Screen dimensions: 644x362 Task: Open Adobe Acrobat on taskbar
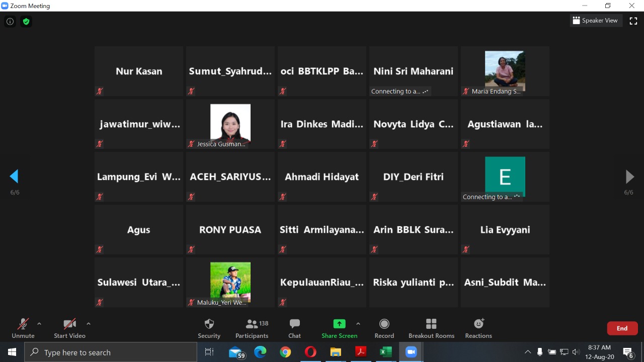[x=361, y=352]
